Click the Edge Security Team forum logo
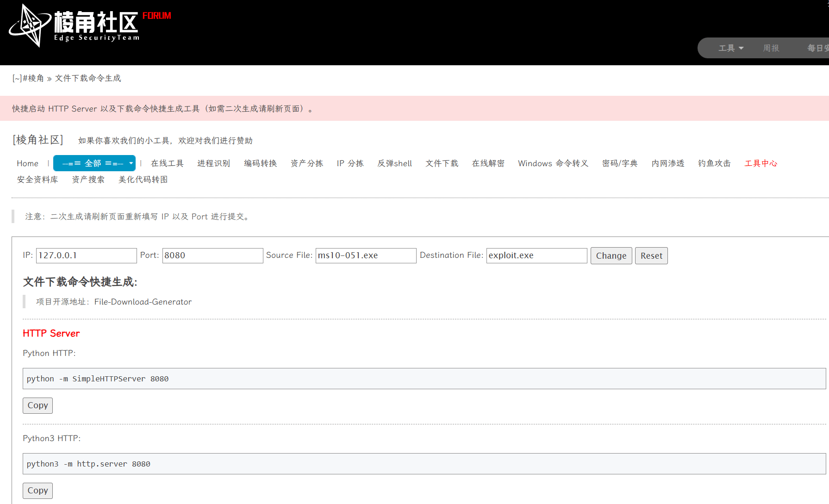The height and width of the screenshot is (504, 829). (90, 25)
